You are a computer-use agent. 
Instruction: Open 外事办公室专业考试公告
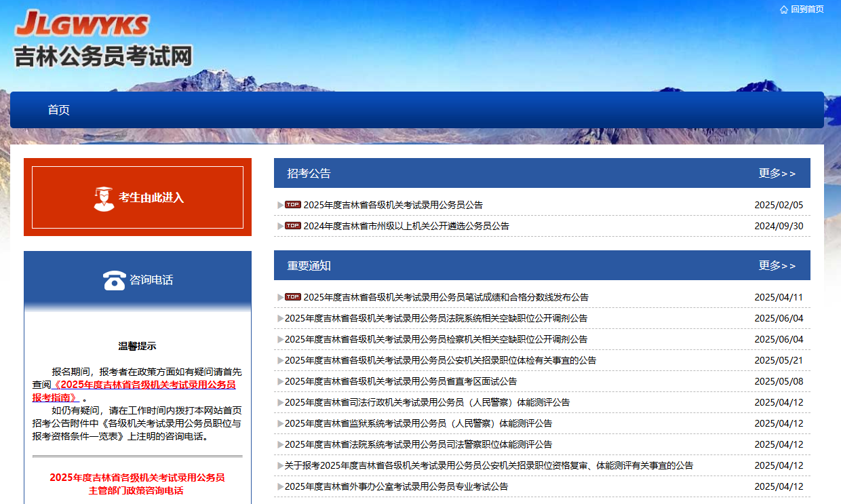tap(396, 486)
